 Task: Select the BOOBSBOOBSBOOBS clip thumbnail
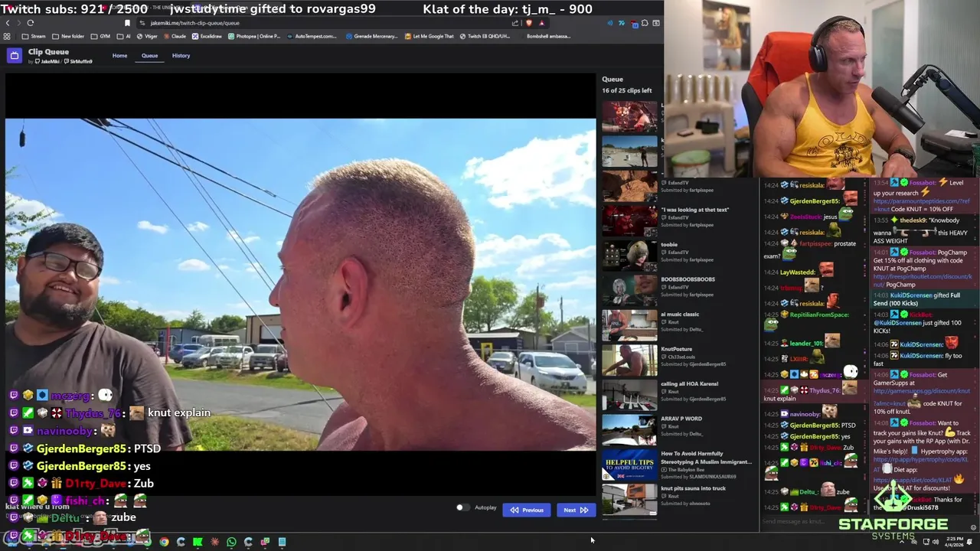[629, 290]
